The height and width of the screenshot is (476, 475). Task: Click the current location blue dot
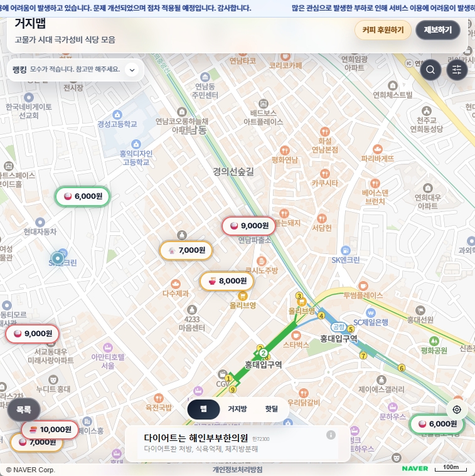58,257
